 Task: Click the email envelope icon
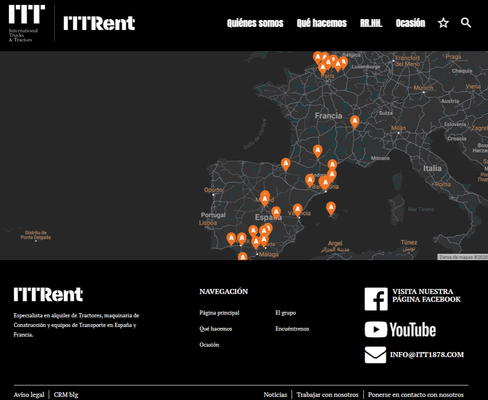pyautogui.click(x=375, y=355)
